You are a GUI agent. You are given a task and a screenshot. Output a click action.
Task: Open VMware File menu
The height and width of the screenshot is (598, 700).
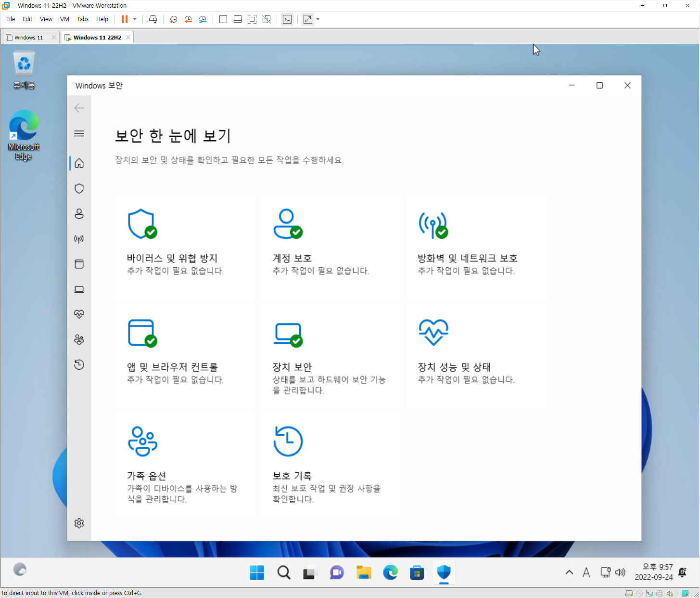11,19
